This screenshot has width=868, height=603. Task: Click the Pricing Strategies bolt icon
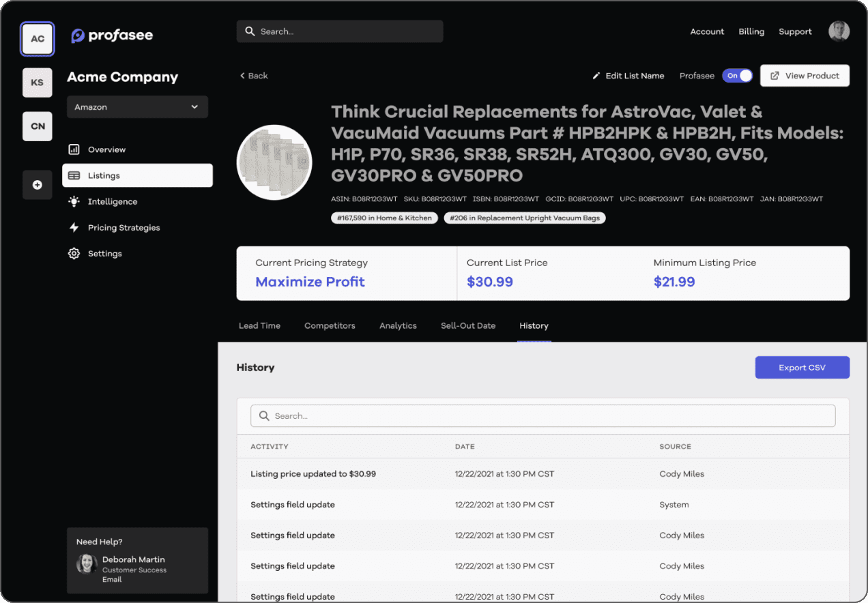(74, 227)
